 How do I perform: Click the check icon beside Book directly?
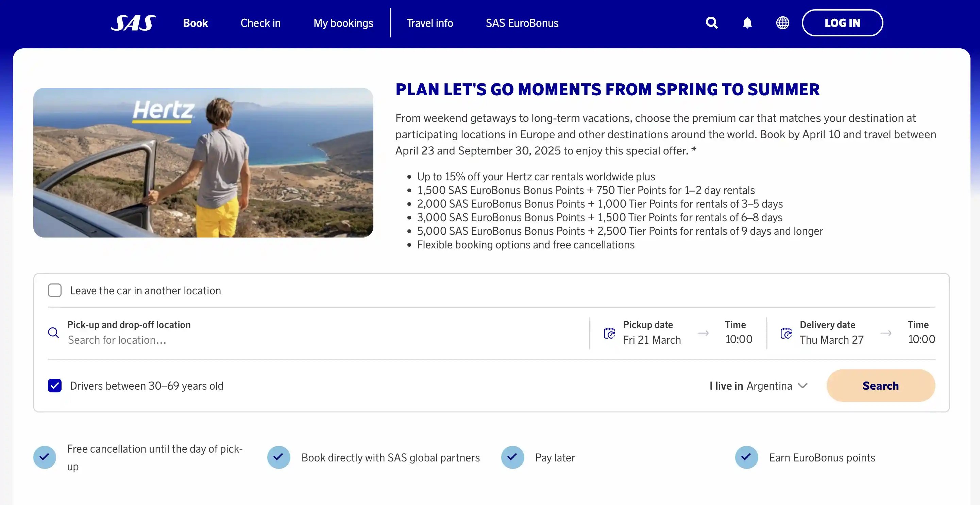[x=278, y=457]
